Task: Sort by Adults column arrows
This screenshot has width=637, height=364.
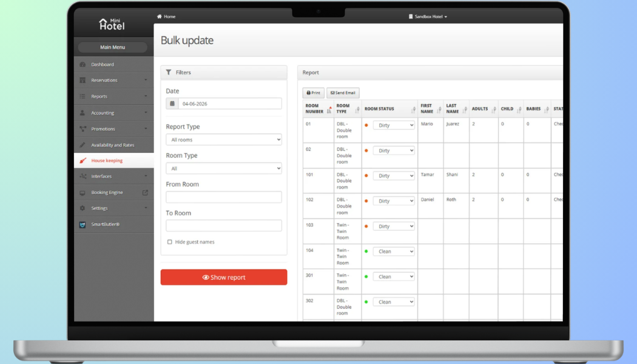Action: (x=494, y=109)
